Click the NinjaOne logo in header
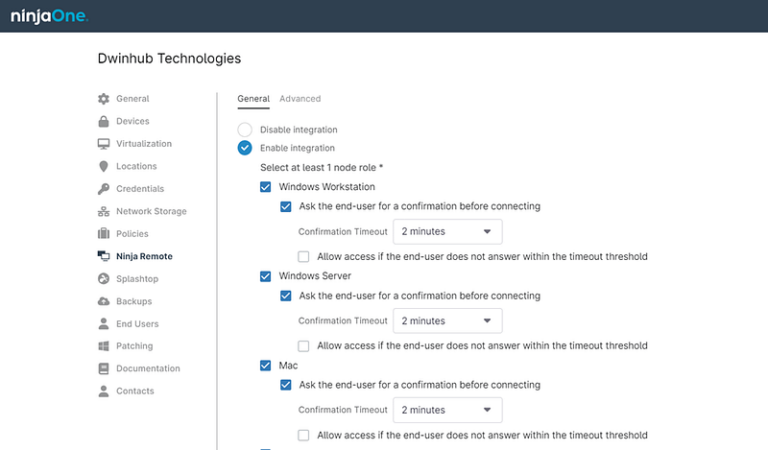 (x=49, y=16)
